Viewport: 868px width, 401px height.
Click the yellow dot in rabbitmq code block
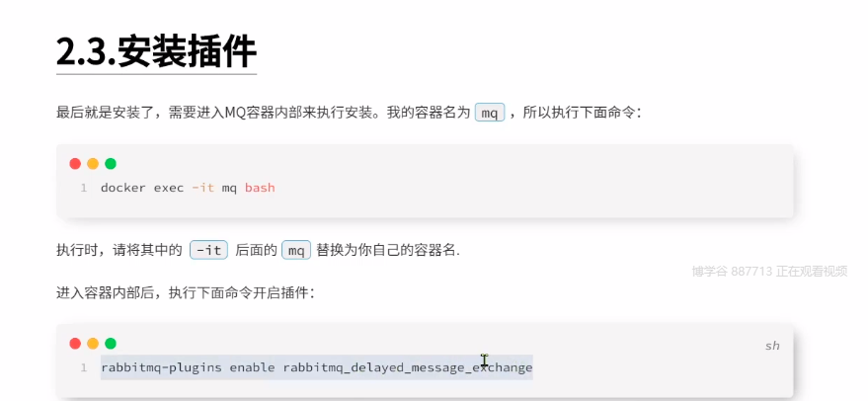click(x=93, y=344)
